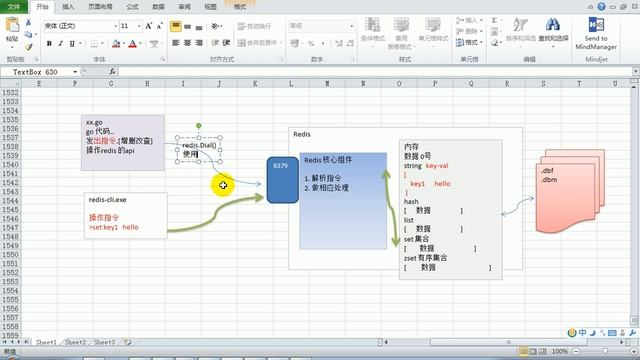Viewport: 640px width, 360px height.
Task: Click the percent style icon
Action: coord(311,43)
